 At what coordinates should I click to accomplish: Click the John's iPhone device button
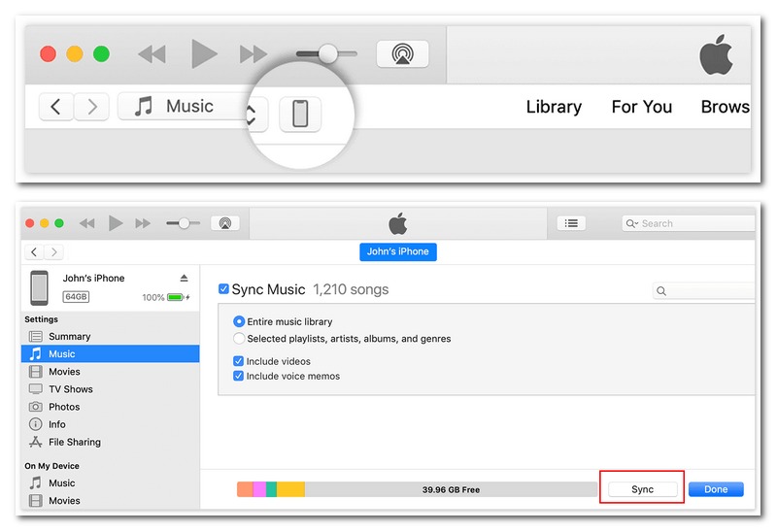click(x=398, y=251)
